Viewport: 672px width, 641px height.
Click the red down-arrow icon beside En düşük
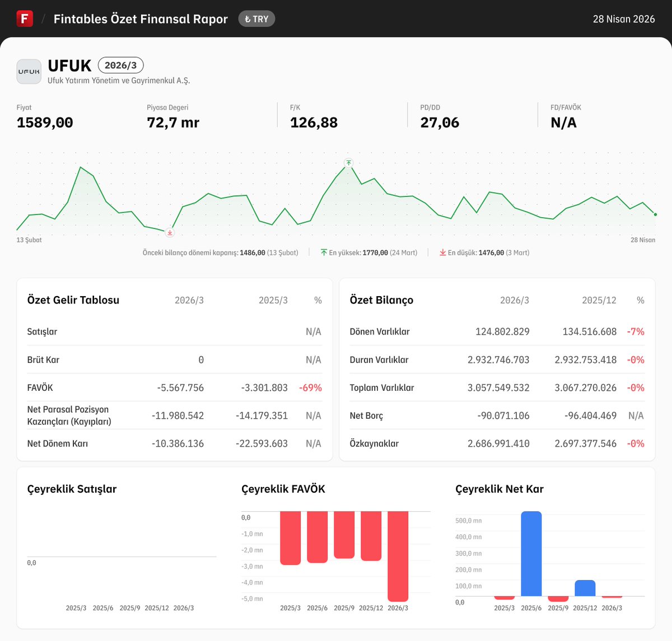pos(442,252)
